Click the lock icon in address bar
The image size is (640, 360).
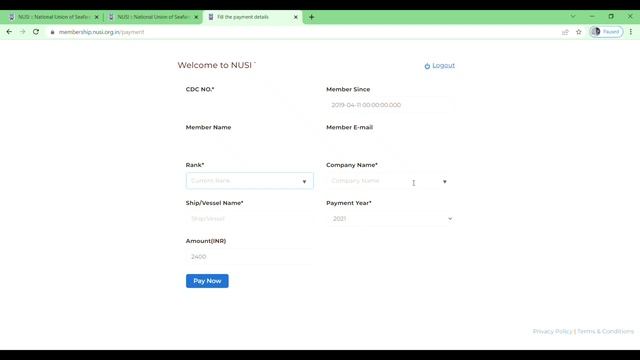pos(52,32)
